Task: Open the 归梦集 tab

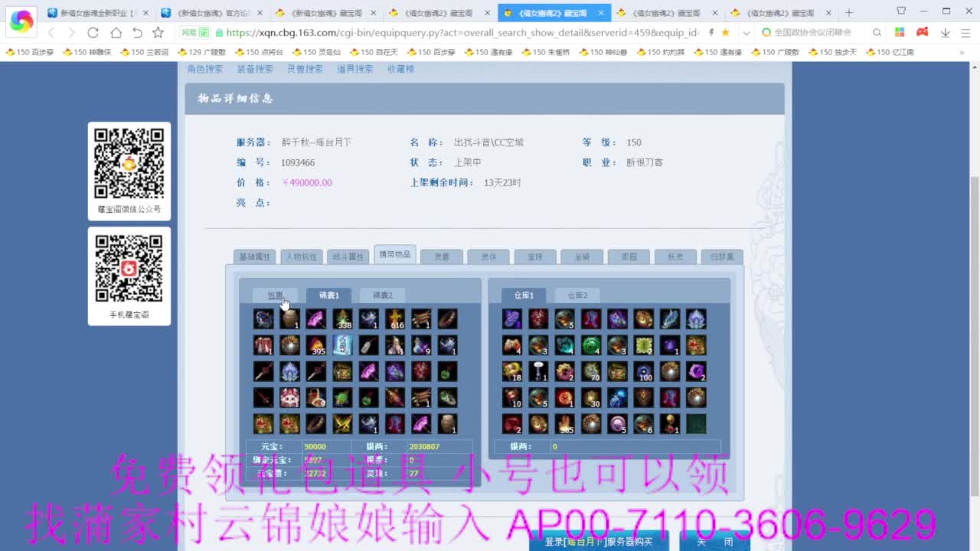Action: pos(722,257)
